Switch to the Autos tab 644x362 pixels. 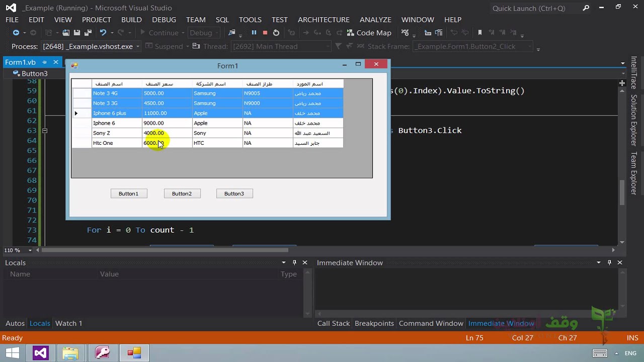(15, 323)
